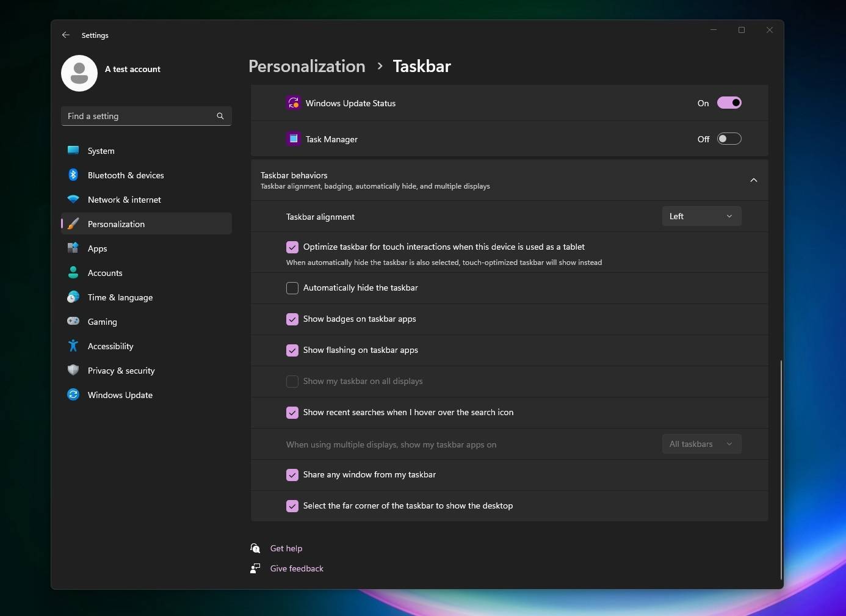Open the All taskbars dropdown
Image resolution: width=846 pixels, height=616 pixels.
tap(701, 444)
